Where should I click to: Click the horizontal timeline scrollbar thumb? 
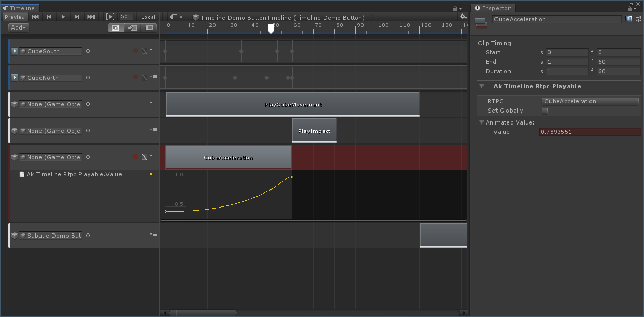click(x=203, y=313)
